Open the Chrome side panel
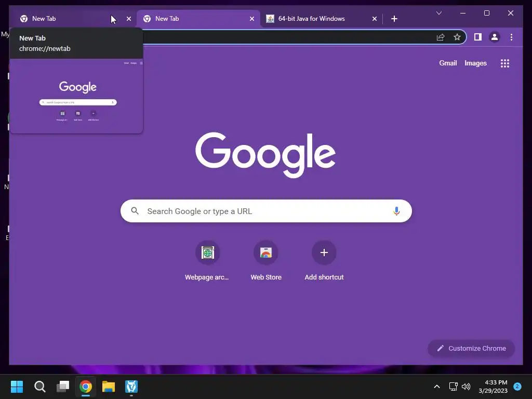Screen dimensions: 532x399 [x=478, y=37]
